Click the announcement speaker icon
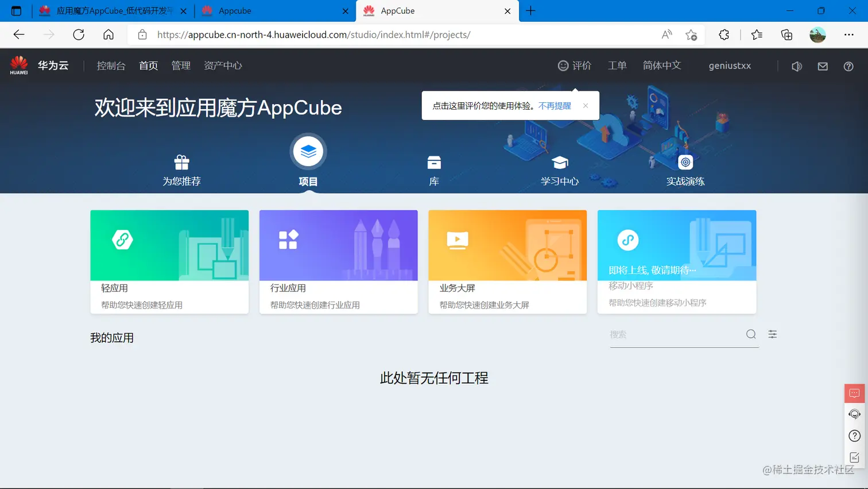Image resolution: width=868 pixels, height=489 pixels. (x=797, y=66)
